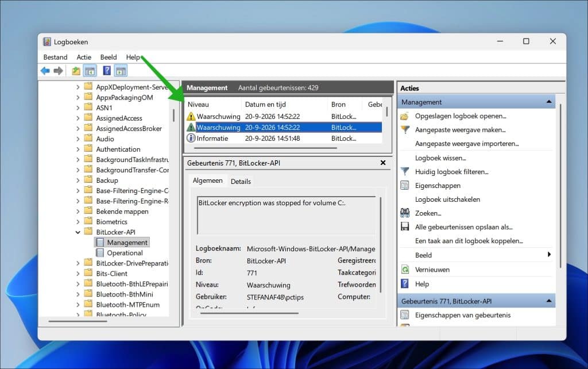The width and height of the screenshot is (588, 369).
Task: Expand the Bekende mappen tree node
Action: [78, 212]
